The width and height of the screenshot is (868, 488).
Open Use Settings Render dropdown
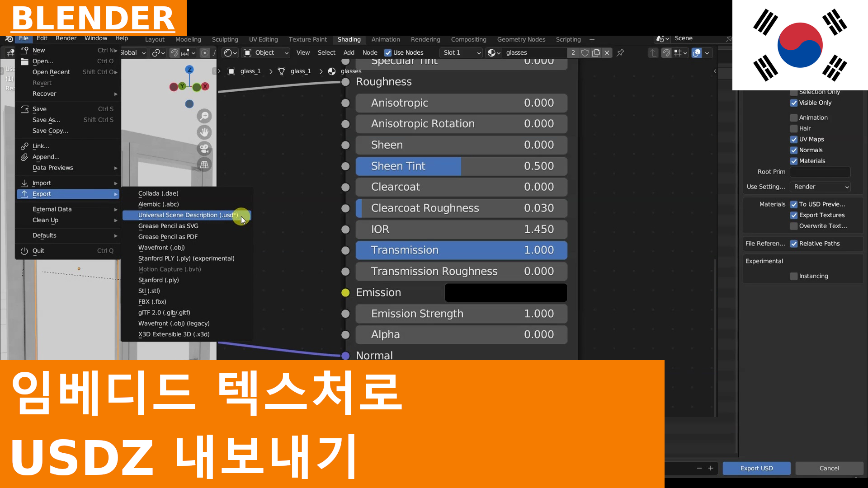tap(820, 187)
